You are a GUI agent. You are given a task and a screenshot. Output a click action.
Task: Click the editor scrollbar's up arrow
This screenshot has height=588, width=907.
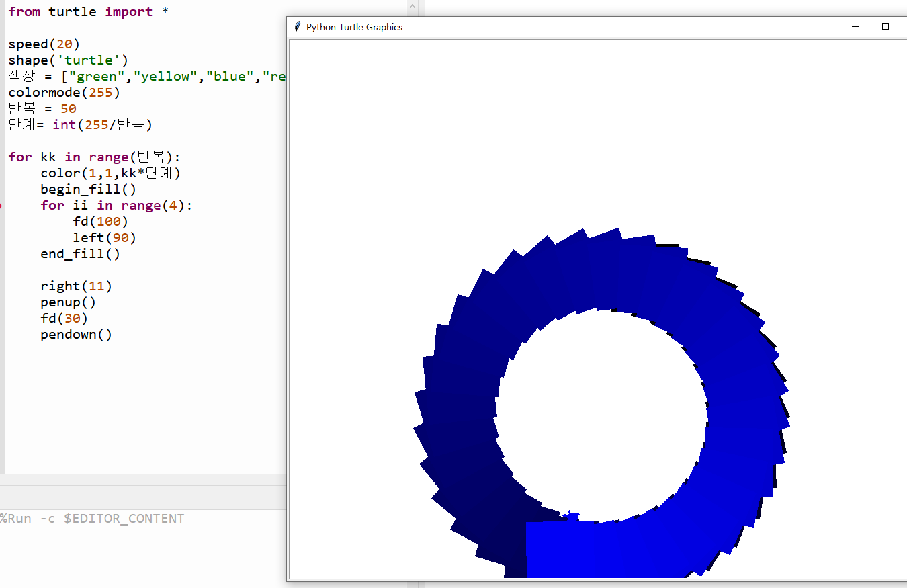coord(414,6)
